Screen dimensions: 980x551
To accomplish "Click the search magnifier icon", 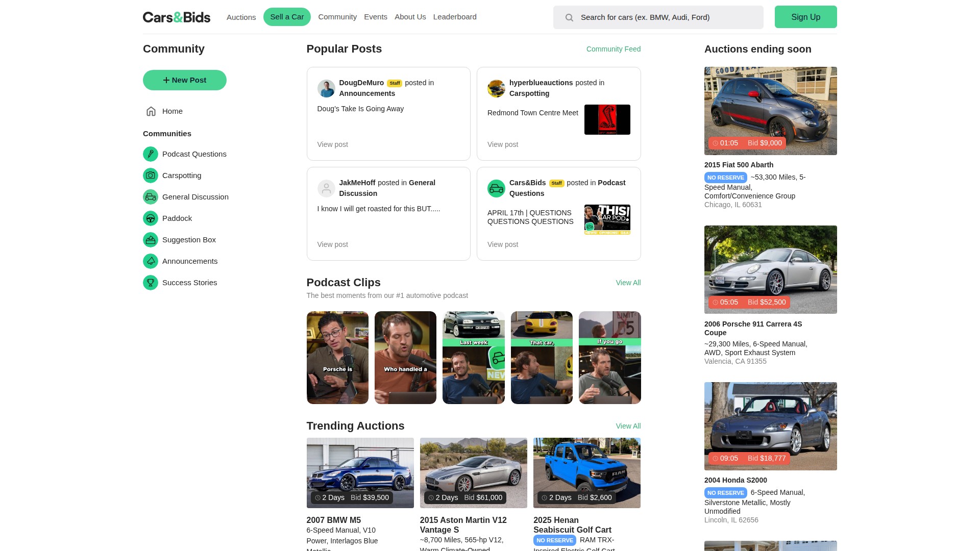I will point(569,17).
